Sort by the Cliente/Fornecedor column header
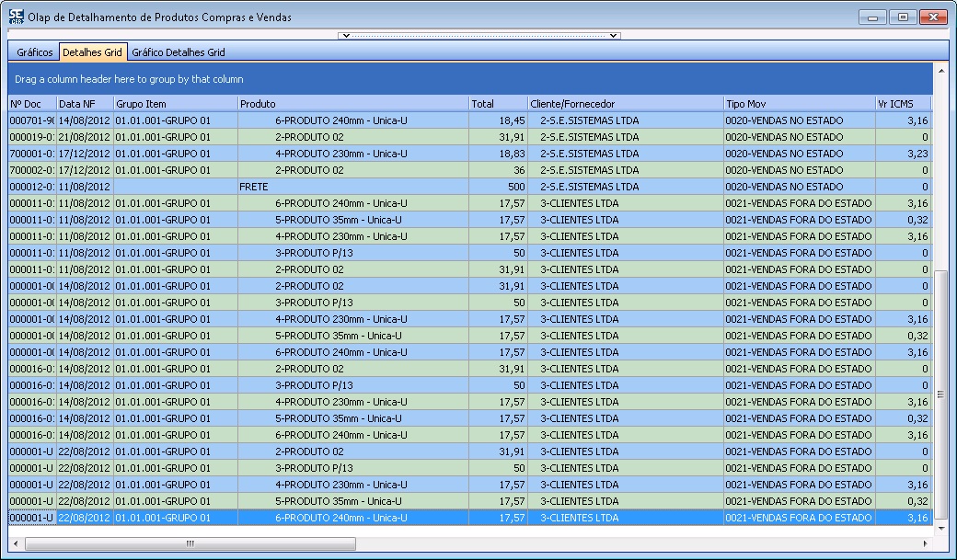Screen dimensions: 957x560 click(x=625, y=104)
